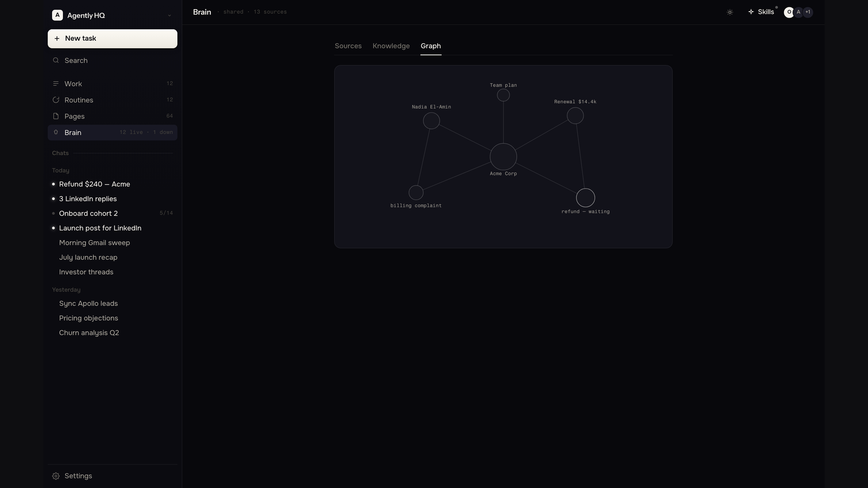Open the Investor threads chat
The height and width of the screenshot is (488, 868).
(113, 272)
